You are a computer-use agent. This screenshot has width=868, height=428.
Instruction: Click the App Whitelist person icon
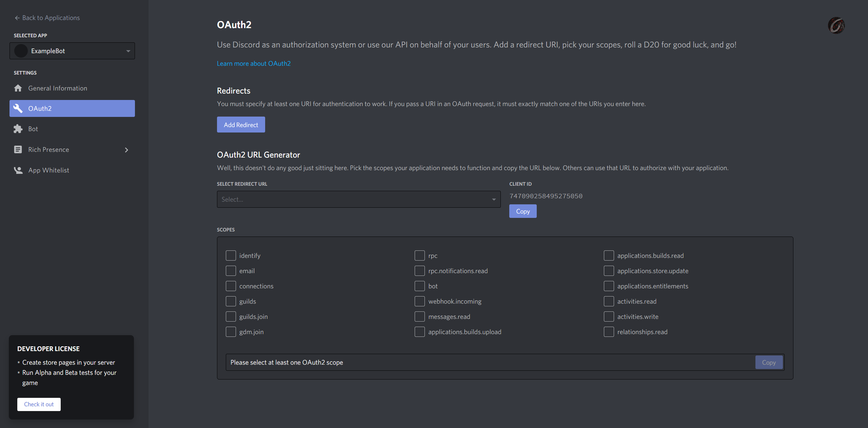18,170
